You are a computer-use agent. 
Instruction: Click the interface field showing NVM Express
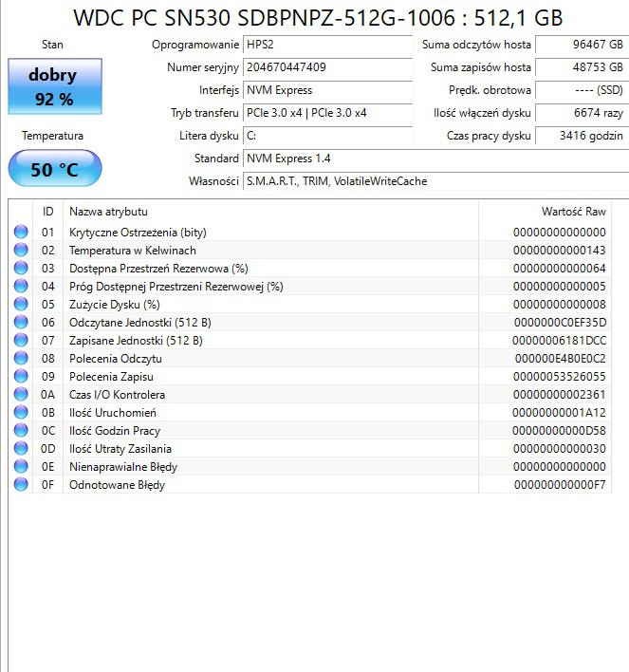pyautogui.click(x=327, y=90)
